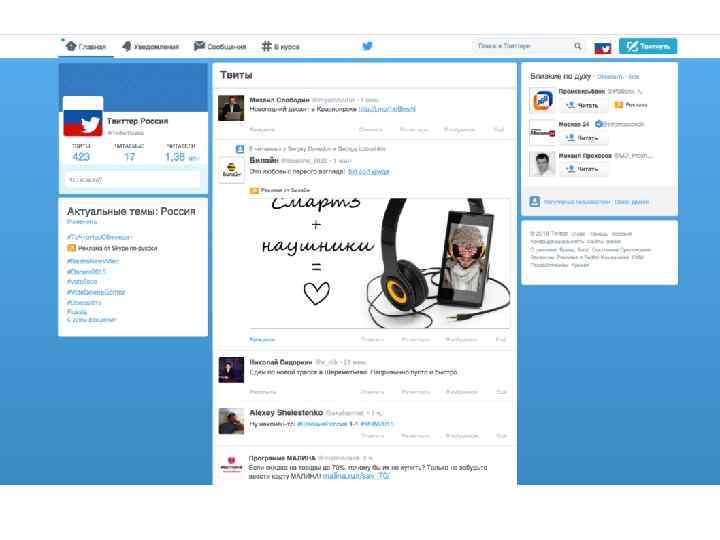View the 17 following count
Viewport: 720px width, 540px height.
(x=129, y=157)
